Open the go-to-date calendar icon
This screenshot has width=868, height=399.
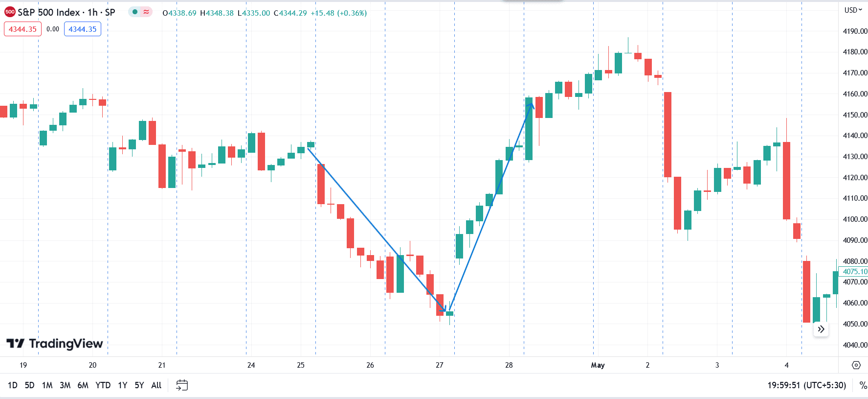tap(182, 385)
